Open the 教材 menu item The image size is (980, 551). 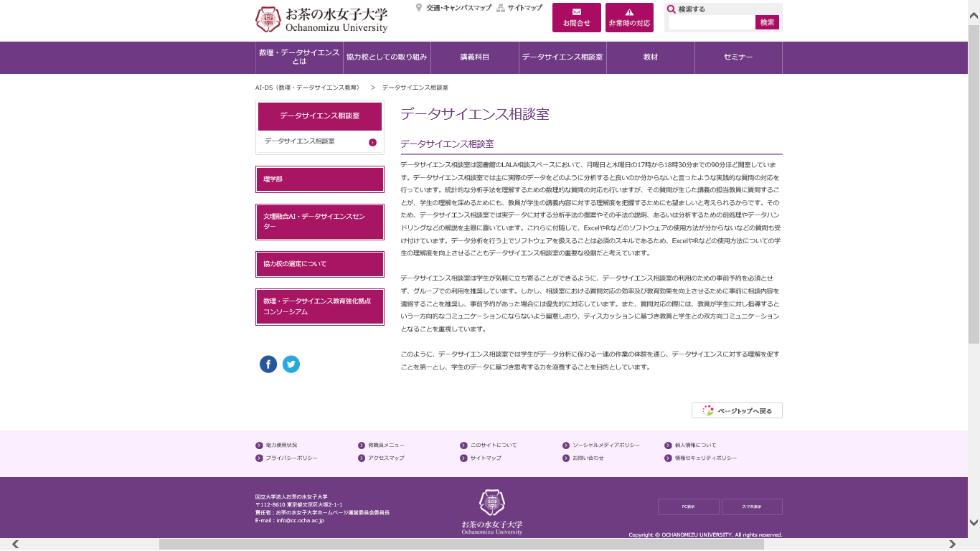point(651,57)
